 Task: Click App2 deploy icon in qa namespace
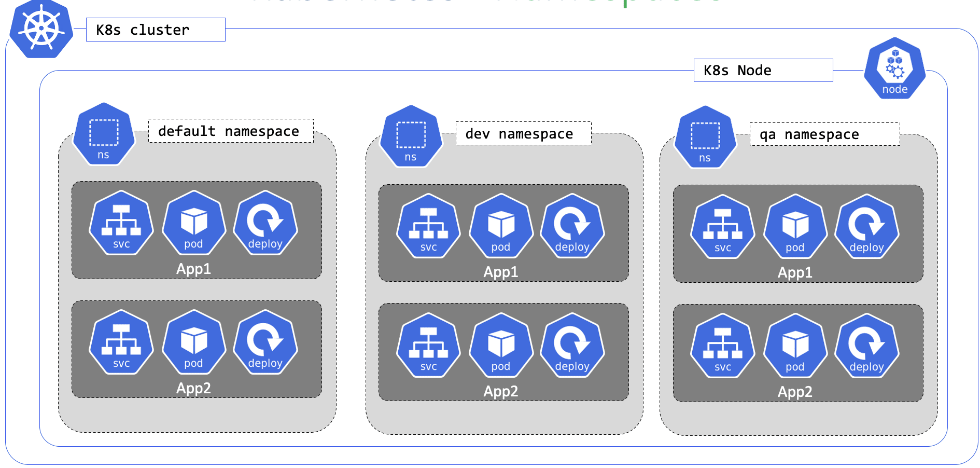[866, 346]
